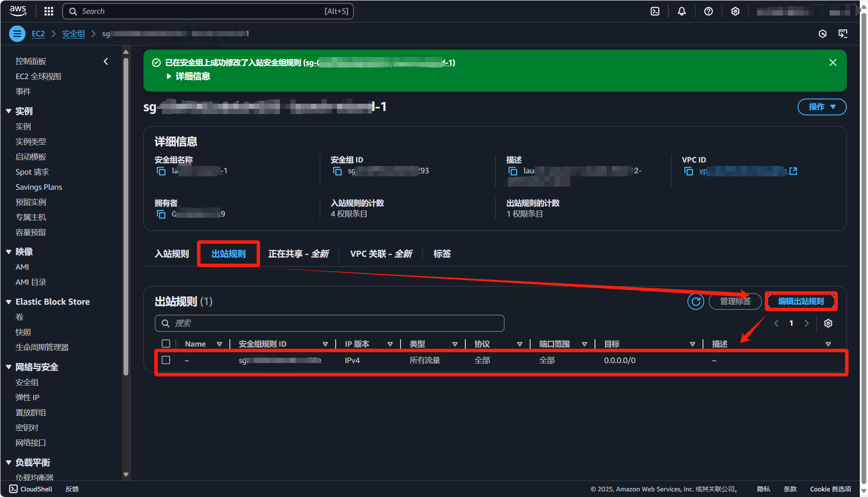Screen dimensions: 868x497
Task: Open the 操作 actions dropdown
Action: 821,107
